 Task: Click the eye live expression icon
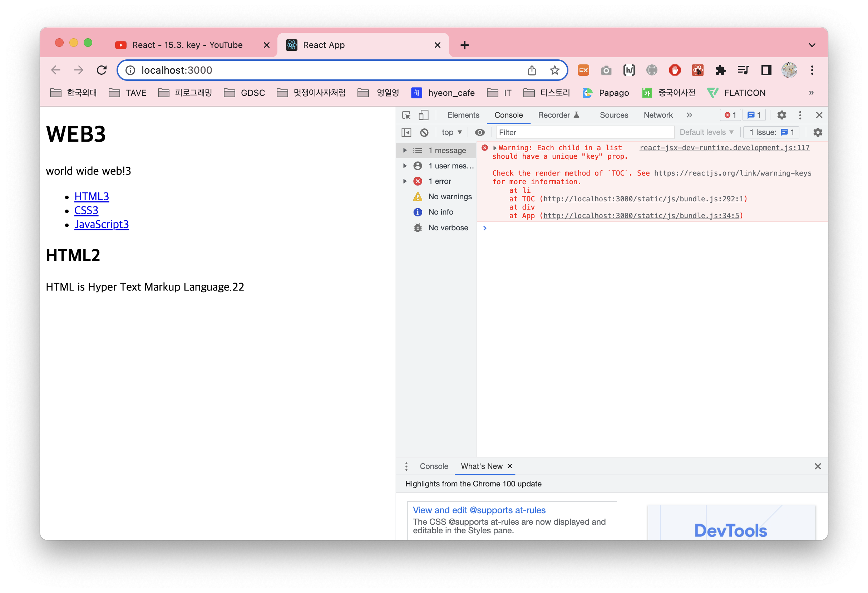[x=479, y=132]
